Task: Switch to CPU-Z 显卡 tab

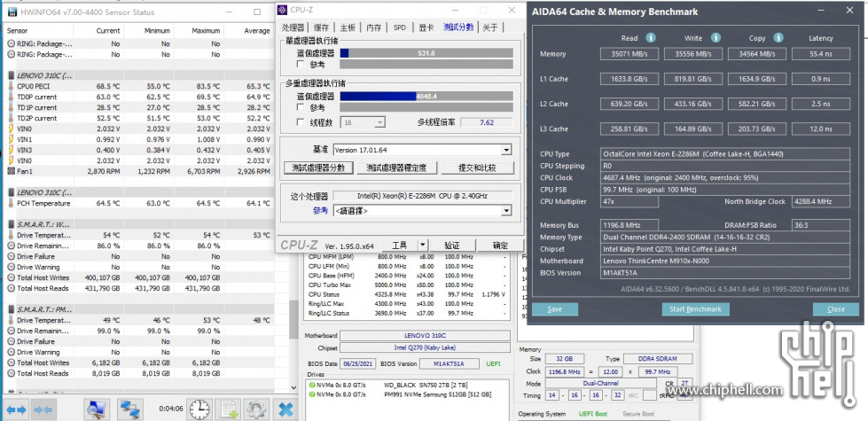Action: click(x=426, y=27)
